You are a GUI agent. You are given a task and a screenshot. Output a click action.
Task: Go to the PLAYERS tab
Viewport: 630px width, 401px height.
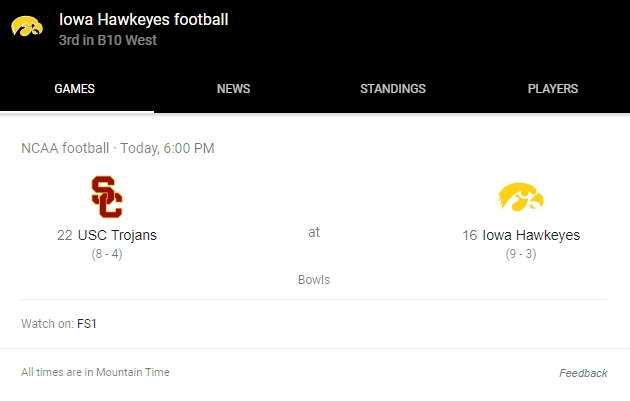tap(553, 89)
